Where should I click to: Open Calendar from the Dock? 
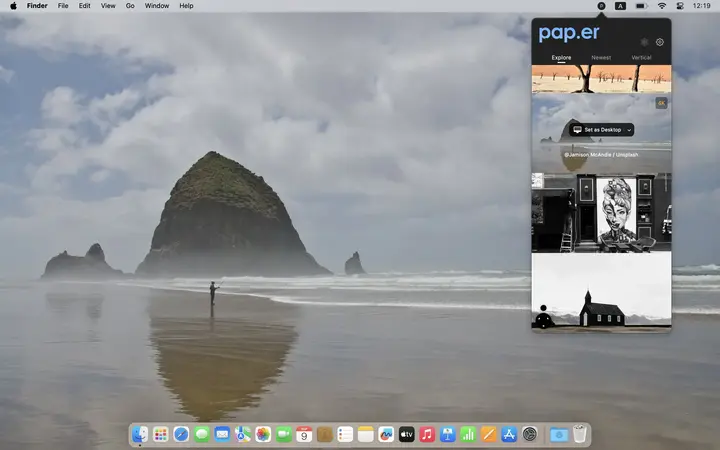[304, 434]
